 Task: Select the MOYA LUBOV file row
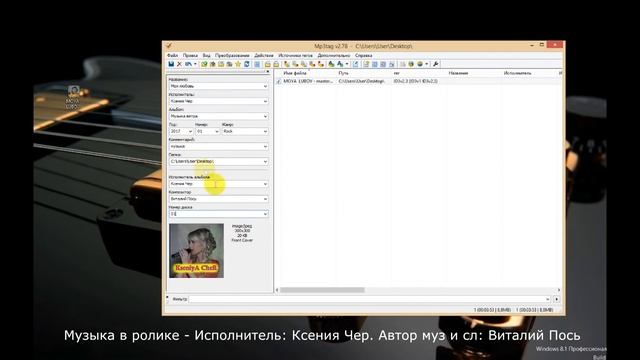(x=418, y=81)
